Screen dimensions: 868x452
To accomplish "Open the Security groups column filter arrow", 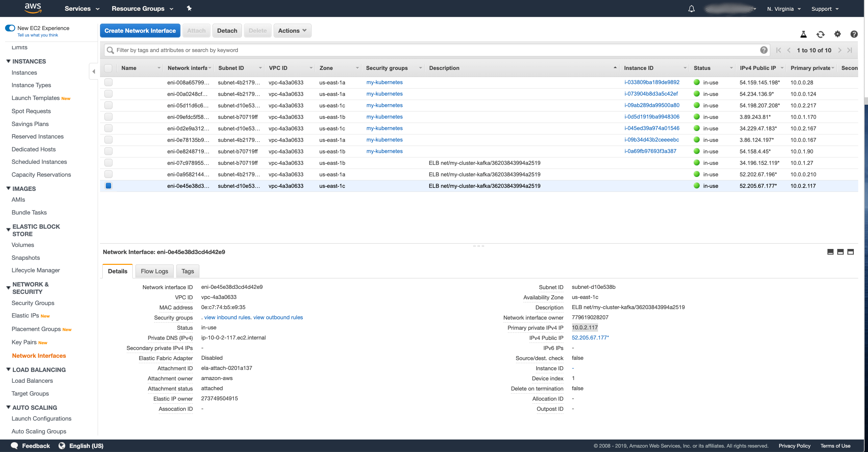I will tap(420, 68).
